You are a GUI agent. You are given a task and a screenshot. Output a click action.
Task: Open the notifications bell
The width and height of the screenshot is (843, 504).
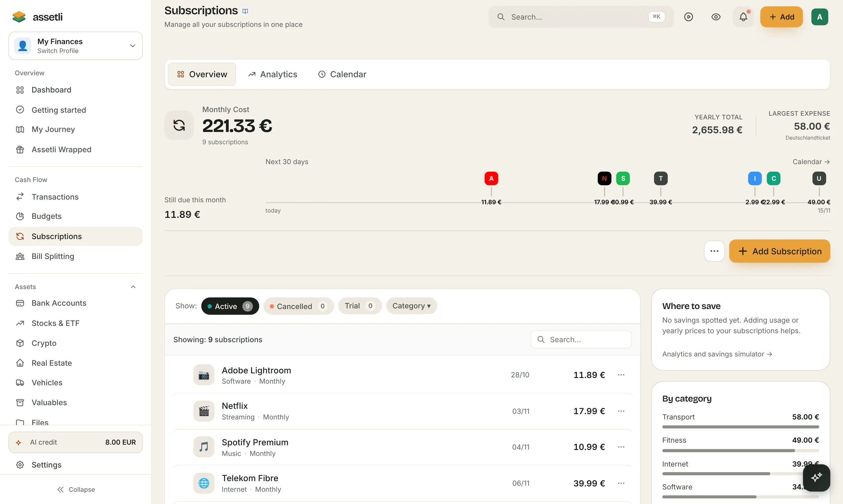(x=743, y=17)
